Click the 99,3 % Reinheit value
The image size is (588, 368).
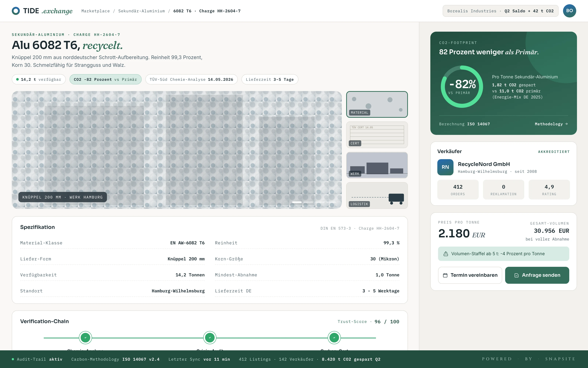(391, 243)
